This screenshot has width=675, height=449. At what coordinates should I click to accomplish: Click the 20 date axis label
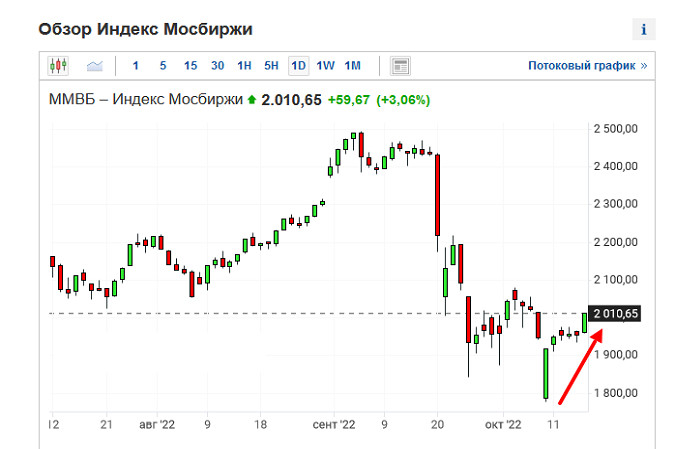point(437,425)
